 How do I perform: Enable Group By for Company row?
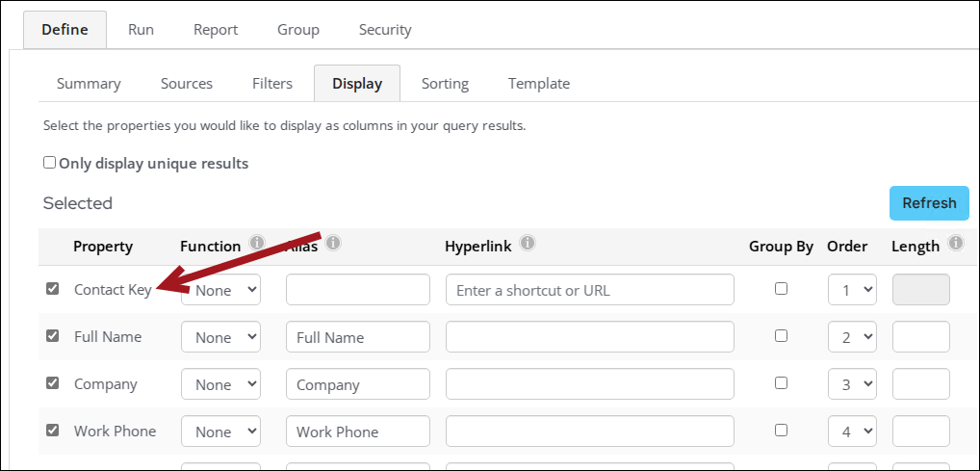(781, 382)
